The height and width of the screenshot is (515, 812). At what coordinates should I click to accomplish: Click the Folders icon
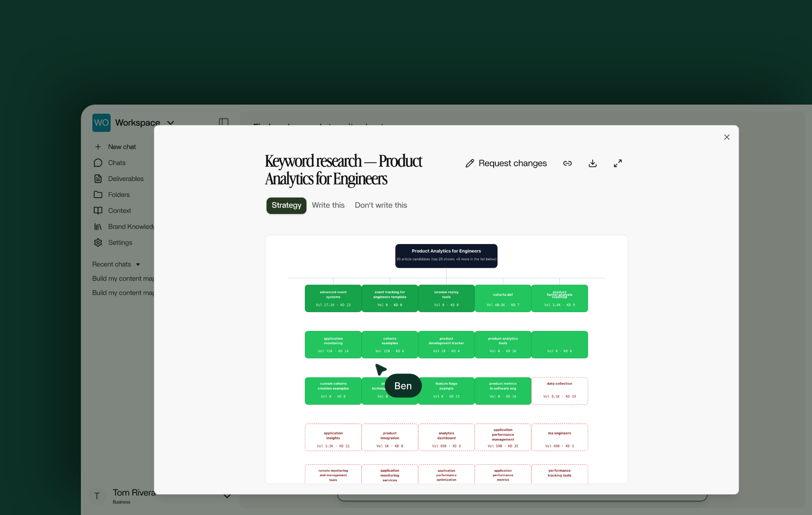98,195
